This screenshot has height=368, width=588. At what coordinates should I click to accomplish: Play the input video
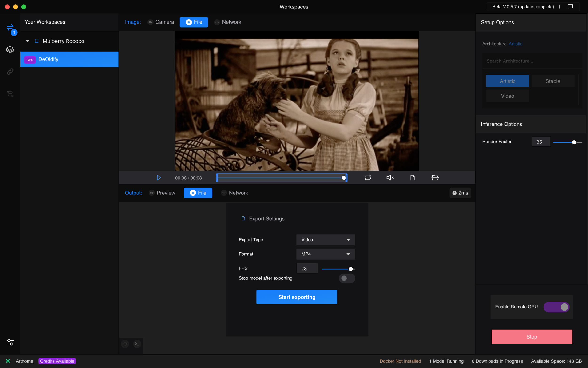pos(159,178)
